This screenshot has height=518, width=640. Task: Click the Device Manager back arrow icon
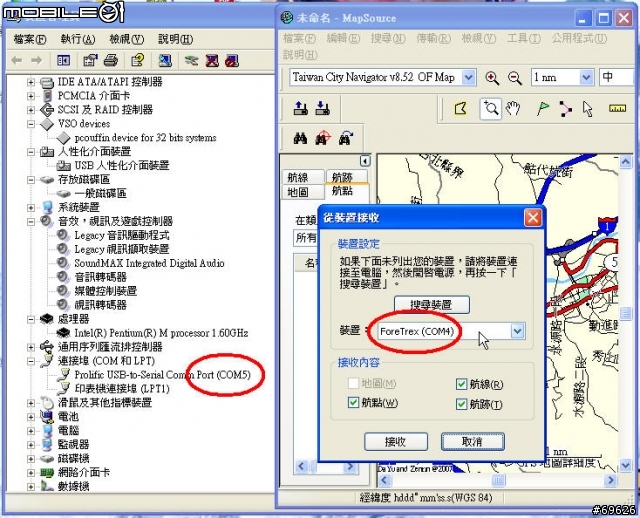17,61
